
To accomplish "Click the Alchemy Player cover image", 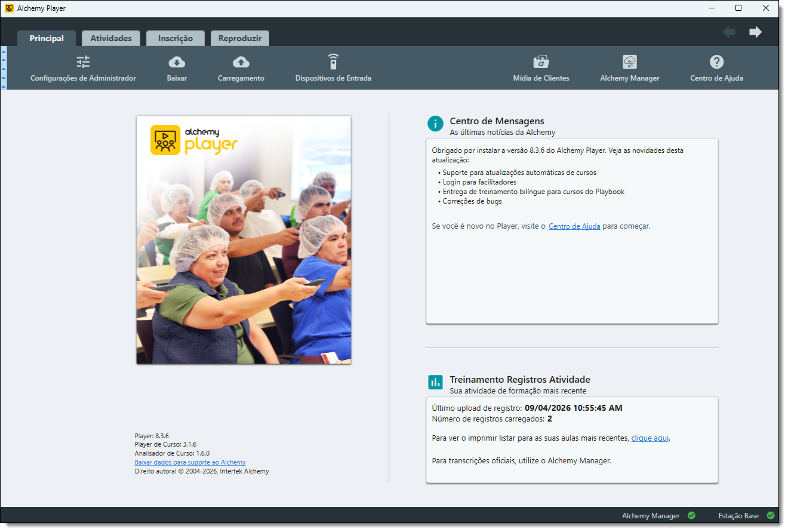I will point(244,240).
